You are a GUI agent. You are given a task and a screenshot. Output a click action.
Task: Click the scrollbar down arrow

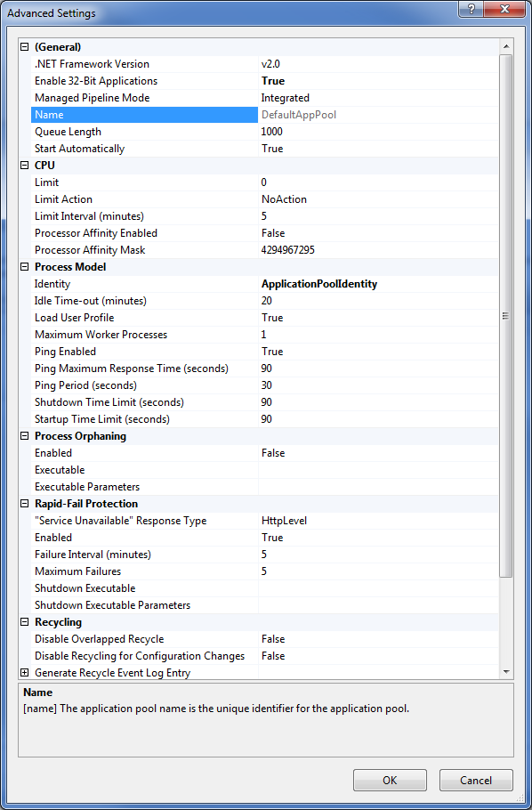click(506, 671)
